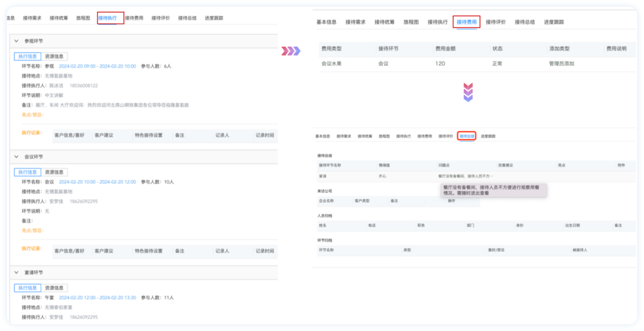Collapse the 宴请环节 section chevron
Image resolution: width=644 pixels, height=331 pixels.
(16, 272)
